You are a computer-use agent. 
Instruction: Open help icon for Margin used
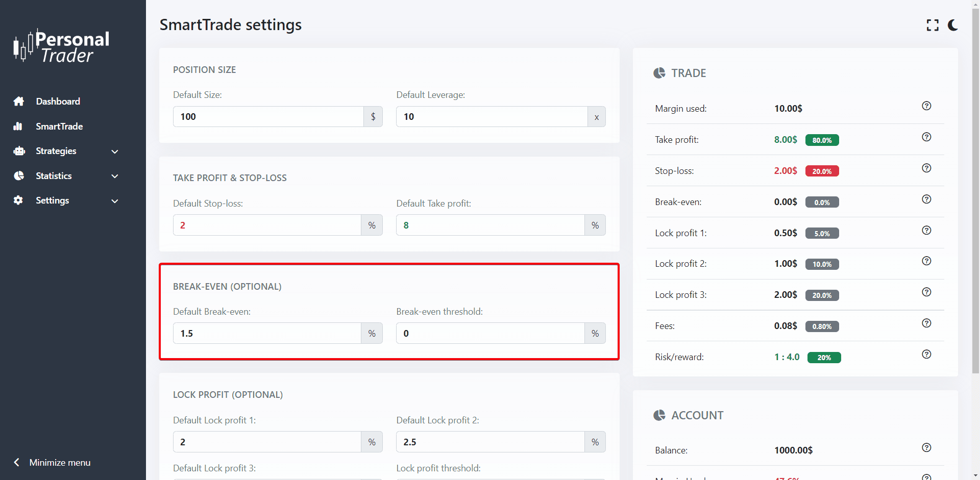tap(926, 106)
